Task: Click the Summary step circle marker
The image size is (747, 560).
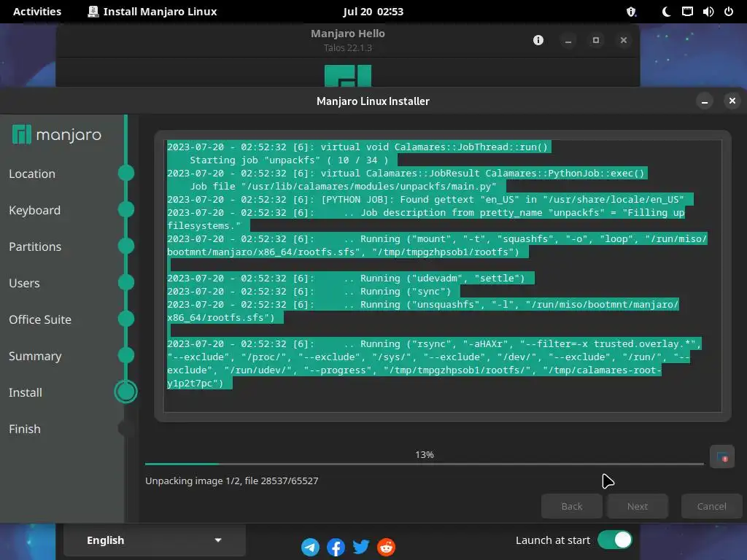Action: pyautogui.click(x=125, y=355)
